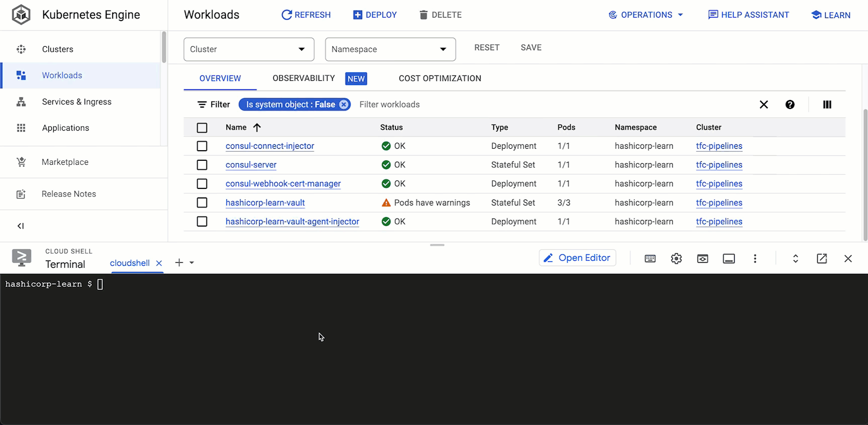This screenshot has height=425, width=868.
Task: Check the consul-webhook-cert-manager row checkbox
Action: tap(202, 184)
